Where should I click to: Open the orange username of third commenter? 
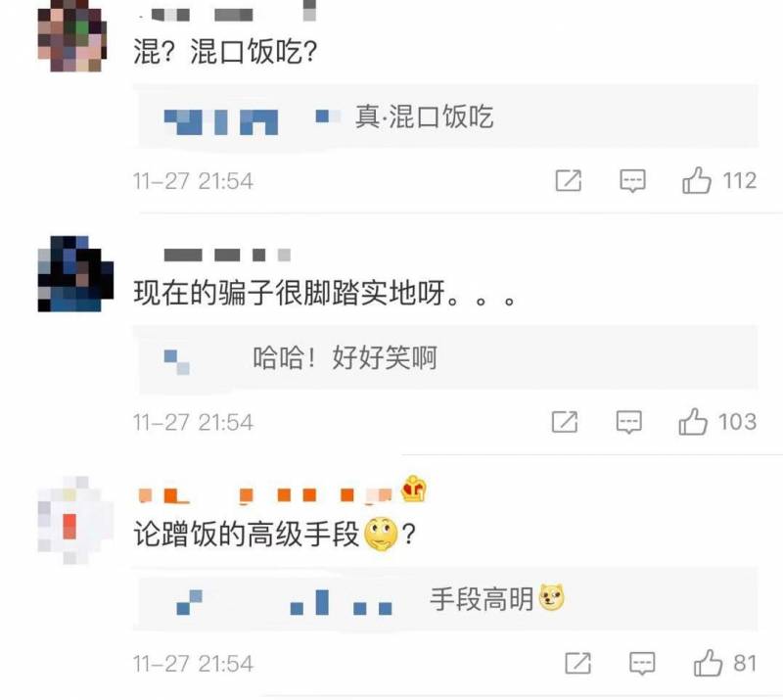pyautogui.click(x=265, y=494)
